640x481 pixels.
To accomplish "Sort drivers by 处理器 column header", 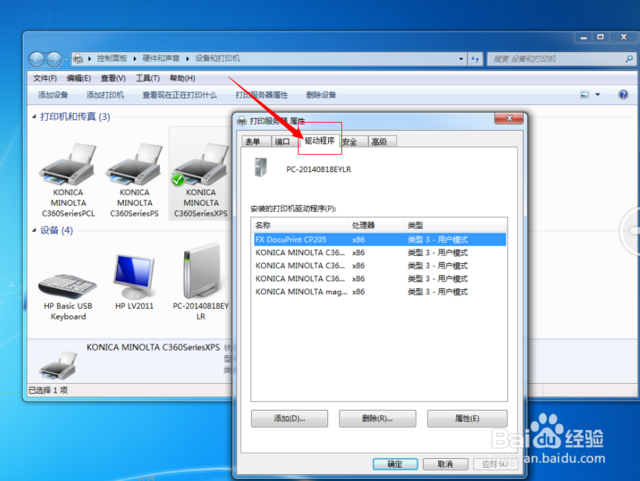I will coord(376,225).
